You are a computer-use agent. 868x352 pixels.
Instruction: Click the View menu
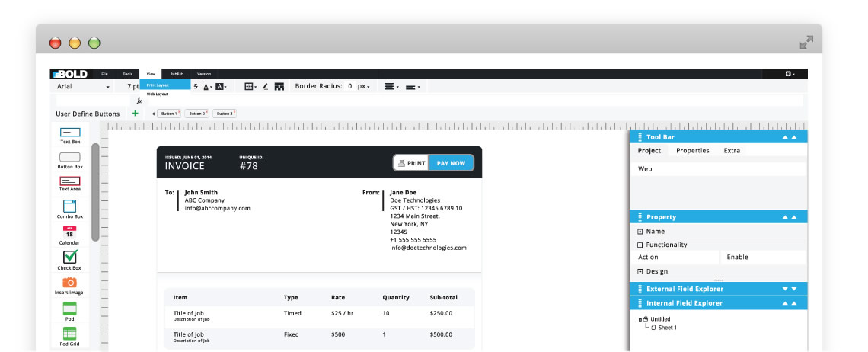point(151,74)
